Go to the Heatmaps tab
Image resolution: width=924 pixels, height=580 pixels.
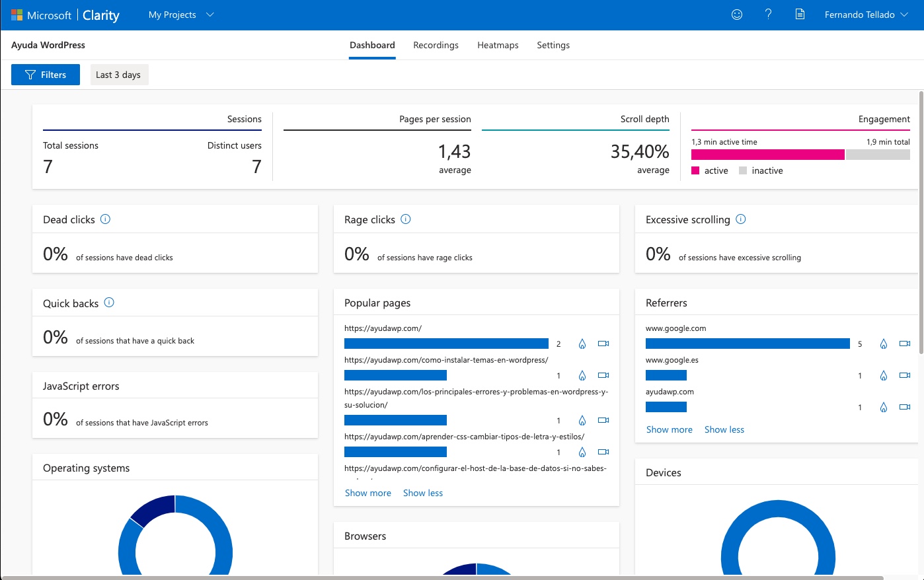pos(498,45)
